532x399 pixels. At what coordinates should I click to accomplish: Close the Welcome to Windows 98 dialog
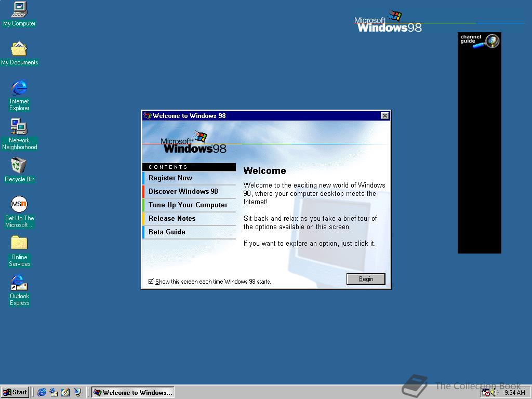point(384,116)
